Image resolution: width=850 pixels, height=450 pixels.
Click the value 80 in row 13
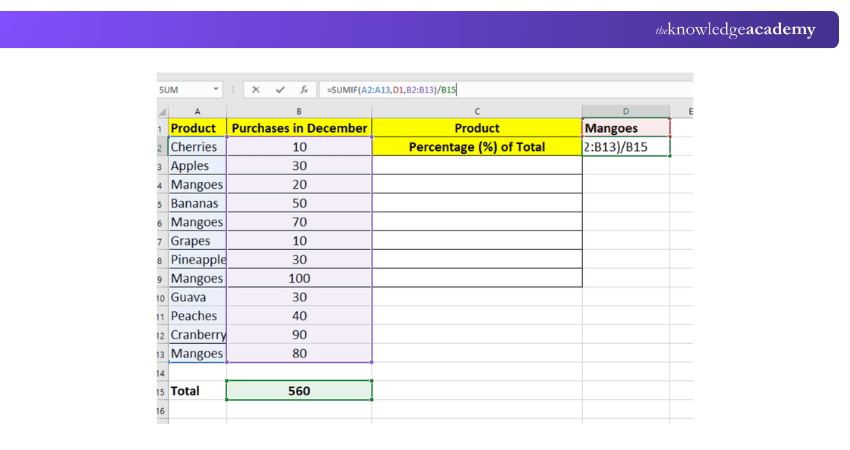tap(299, 353)
